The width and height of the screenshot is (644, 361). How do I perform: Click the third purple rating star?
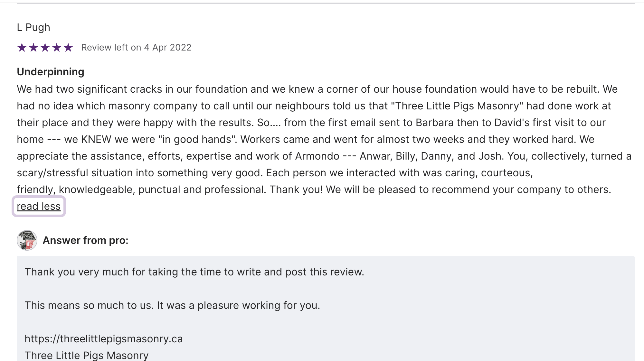pyautogui.click(x=45, y=48)
